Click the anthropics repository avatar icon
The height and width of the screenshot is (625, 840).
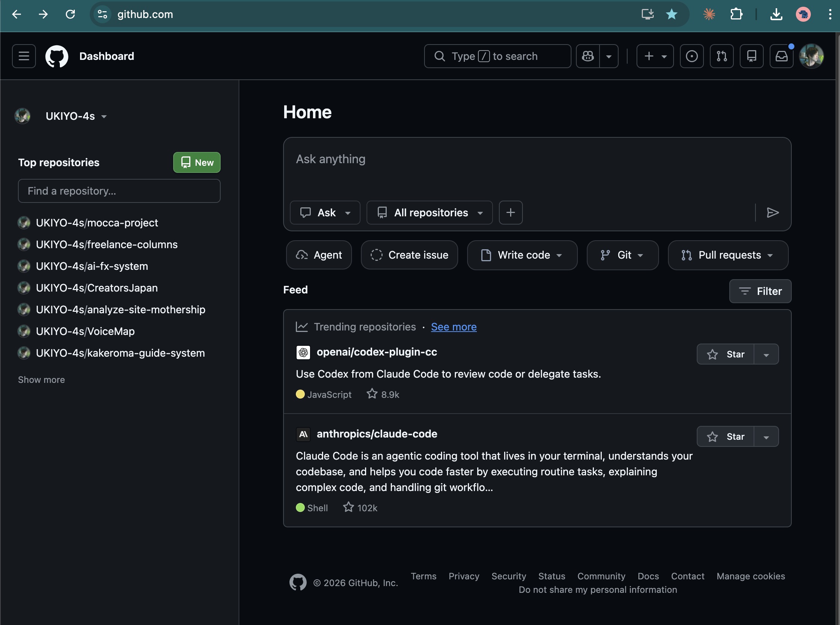303,435
